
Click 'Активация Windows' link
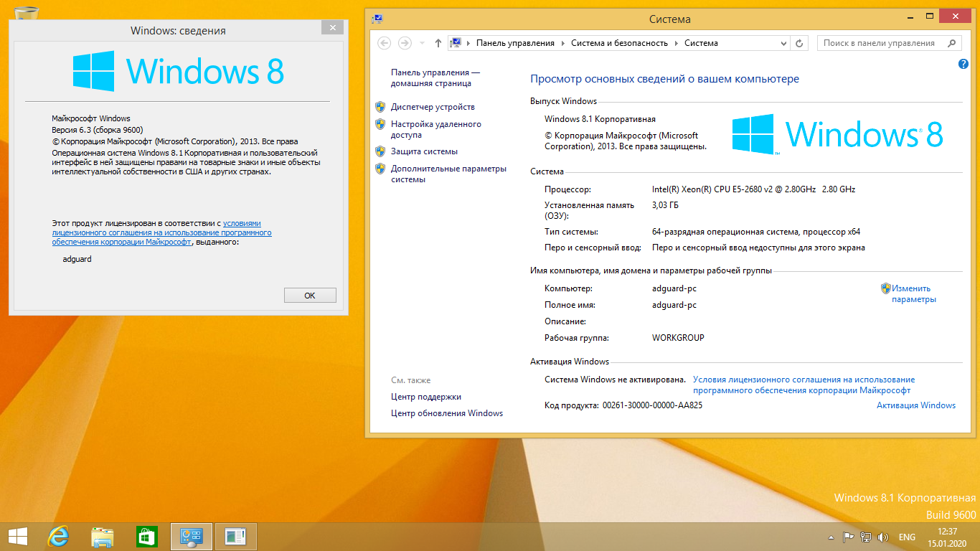(x=916, y=405)
